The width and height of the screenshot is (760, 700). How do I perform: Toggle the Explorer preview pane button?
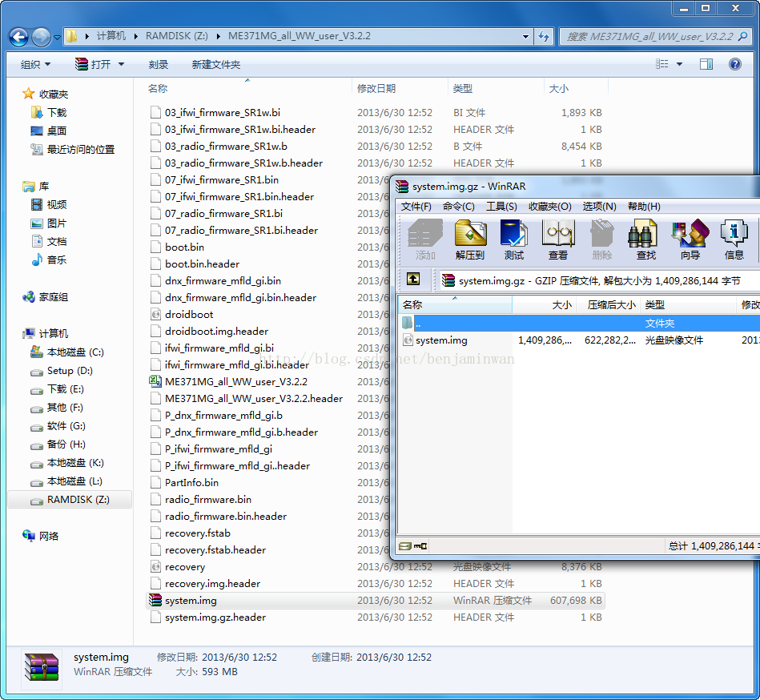point(706,64)
